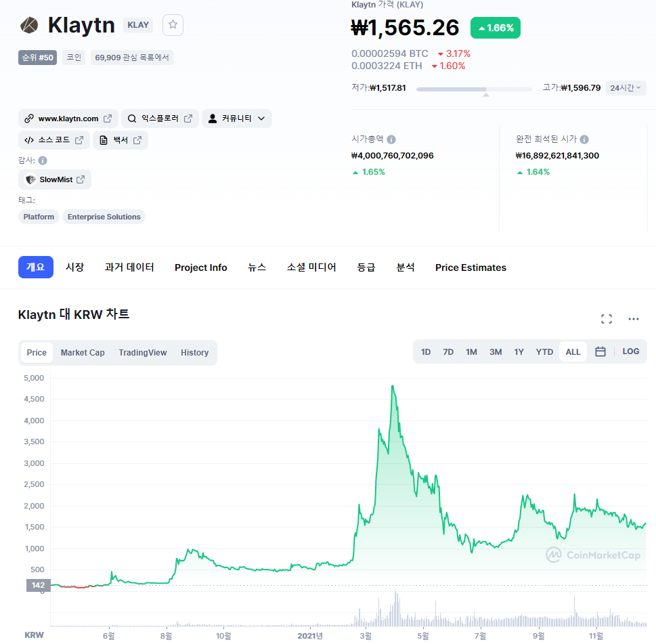Viewport: 656px width, 644px height.
Task: Show the Price chart view
Action: 37,353
